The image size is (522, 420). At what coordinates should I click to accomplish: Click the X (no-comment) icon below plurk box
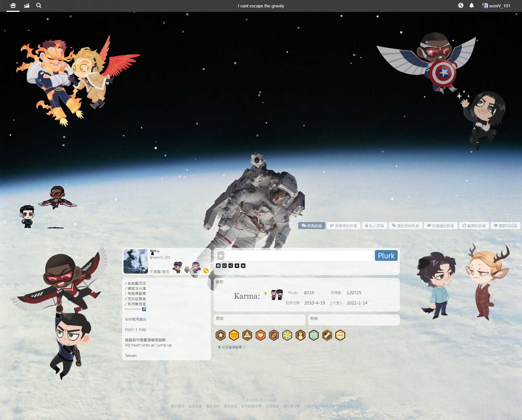(237, 266)
